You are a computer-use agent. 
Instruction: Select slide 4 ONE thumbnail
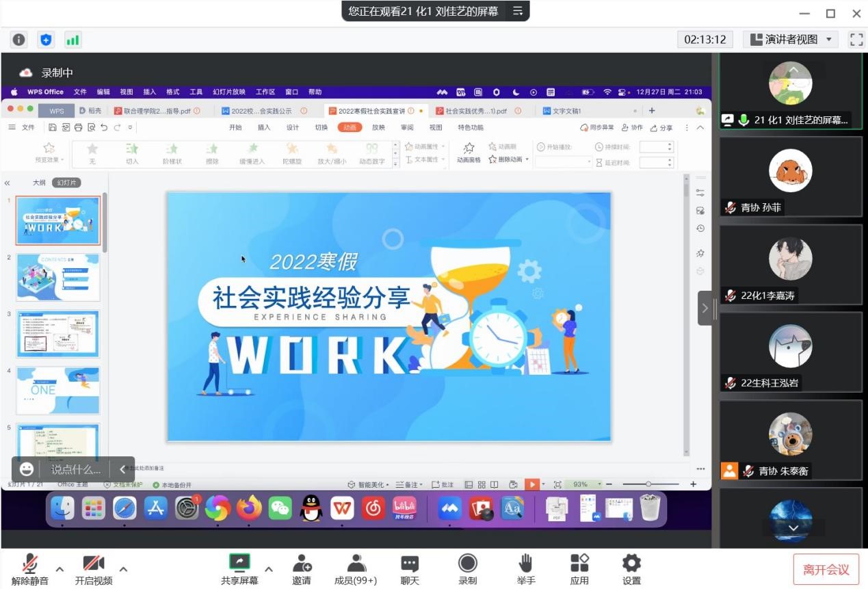[58, 390]
